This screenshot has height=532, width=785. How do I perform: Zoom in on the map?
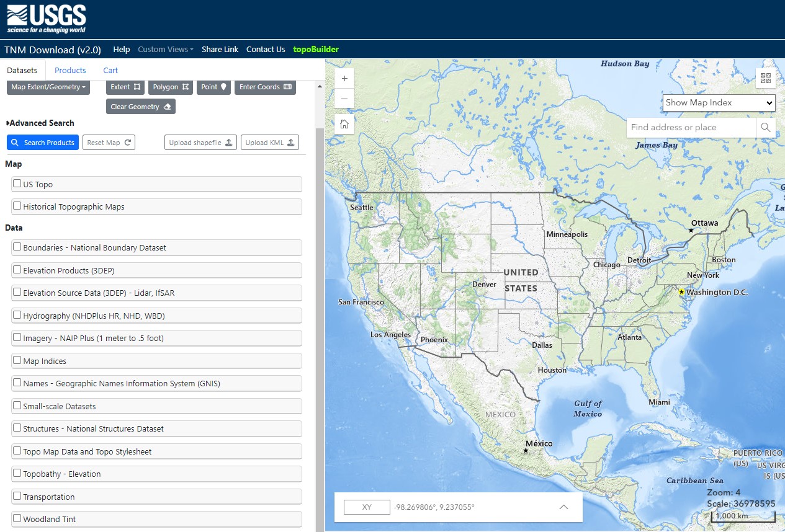344,79
